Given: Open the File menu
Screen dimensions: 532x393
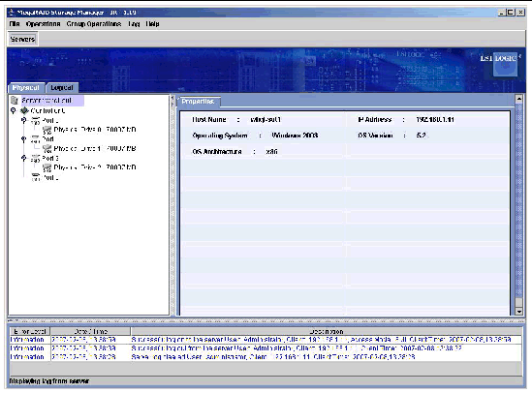Looking at the screenshot, I should point(15,24).
